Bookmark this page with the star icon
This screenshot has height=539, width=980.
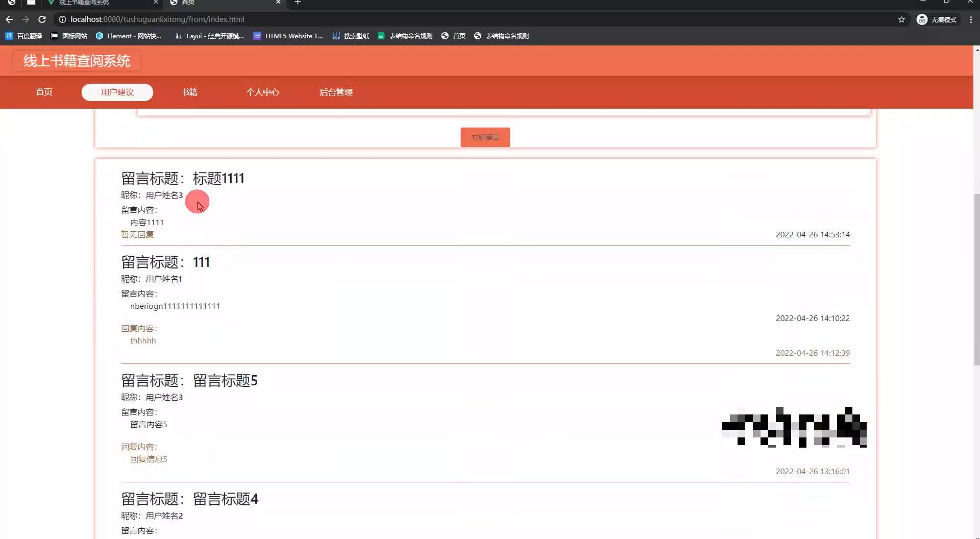click(901, 19)
